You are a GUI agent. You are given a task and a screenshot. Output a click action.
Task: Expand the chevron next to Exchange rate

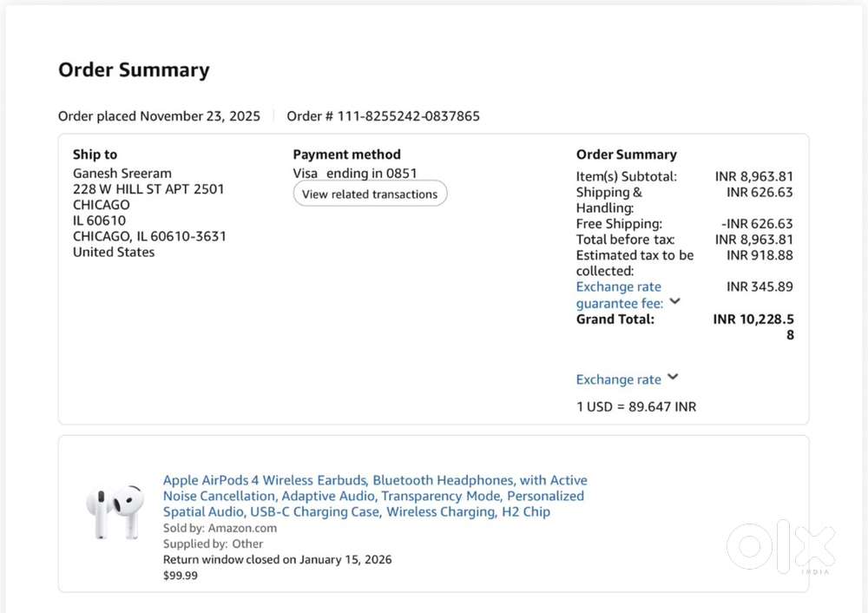(x=673, y=377)
